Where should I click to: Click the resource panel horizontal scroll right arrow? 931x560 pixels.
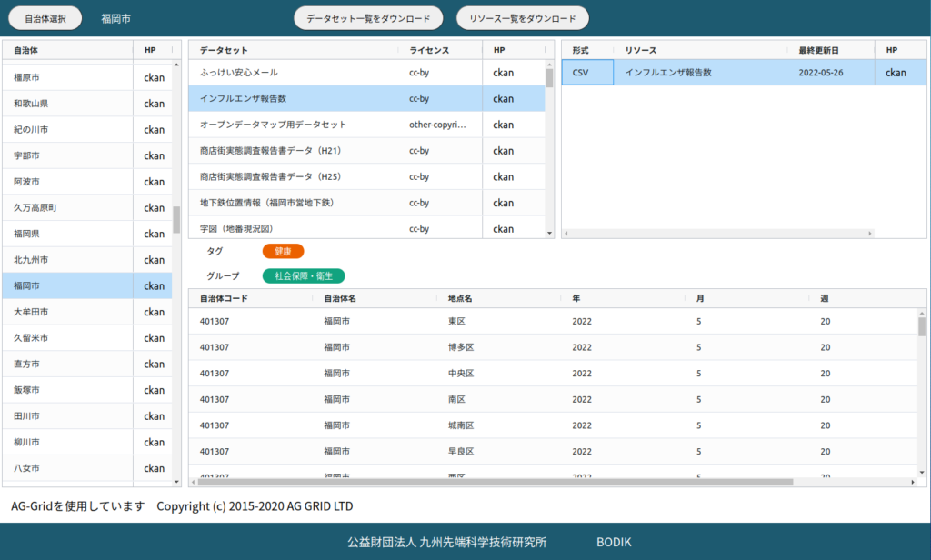tap(870, 234)
